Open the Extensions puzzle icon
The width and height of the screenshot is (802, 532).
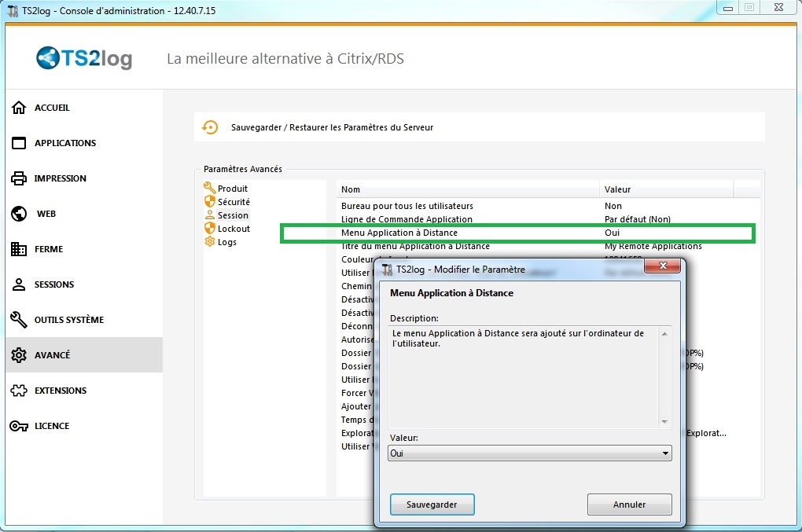[x=19, y=391]
